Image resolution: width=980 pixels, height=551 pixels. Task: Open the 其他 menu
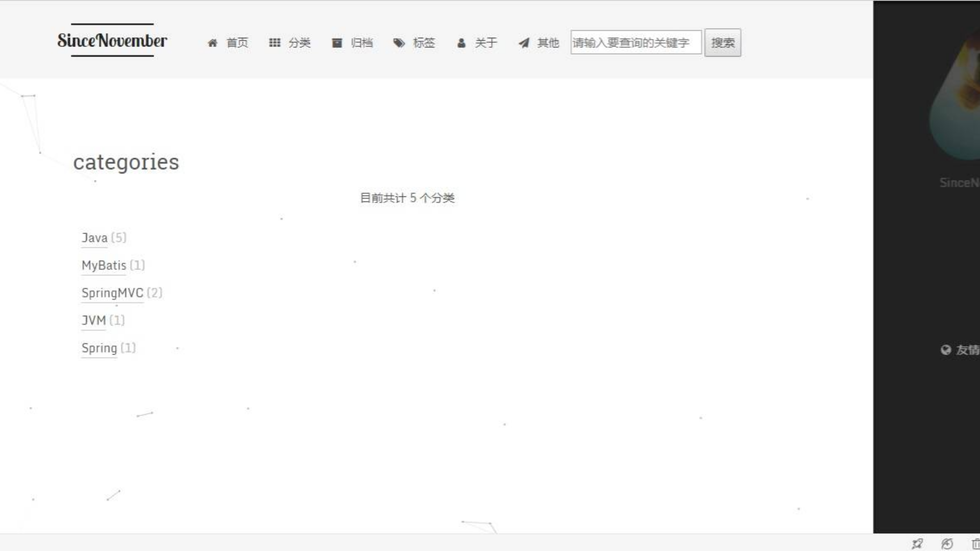548,43
